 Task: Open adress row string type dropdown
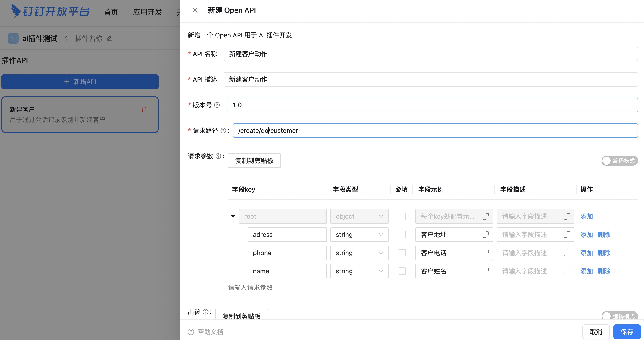[359, 235]
